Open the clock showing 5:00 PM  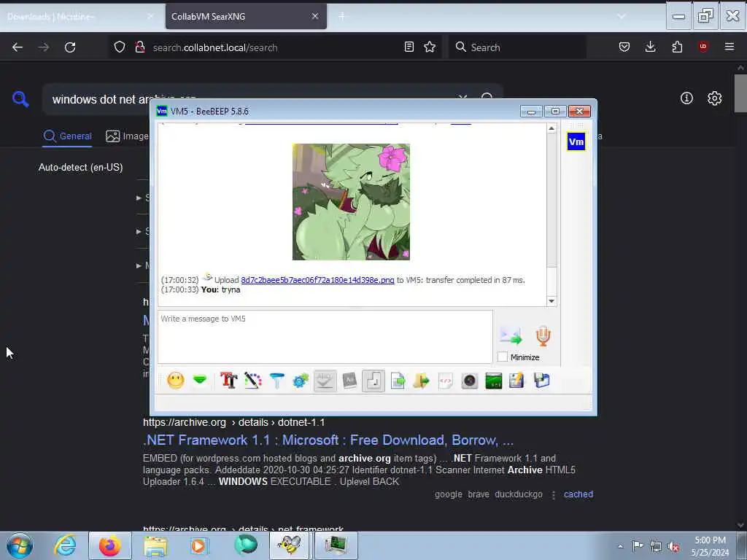coord(710,546)
